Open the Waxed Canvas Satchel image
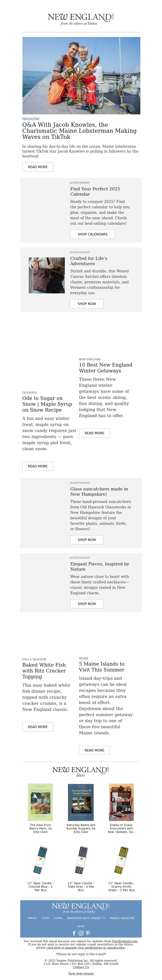This screenshot has width=162, height=980. pos(47,275)
